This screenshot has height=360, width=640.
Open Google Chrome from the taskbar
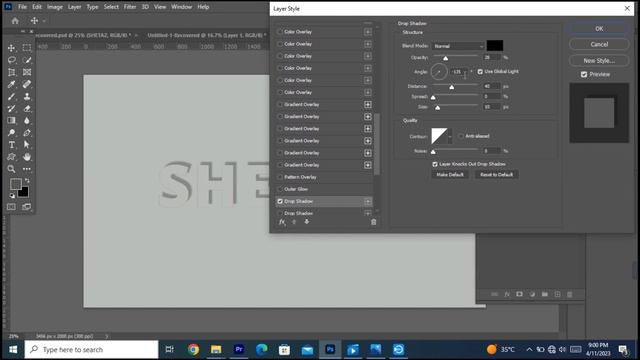coord(193,349)
